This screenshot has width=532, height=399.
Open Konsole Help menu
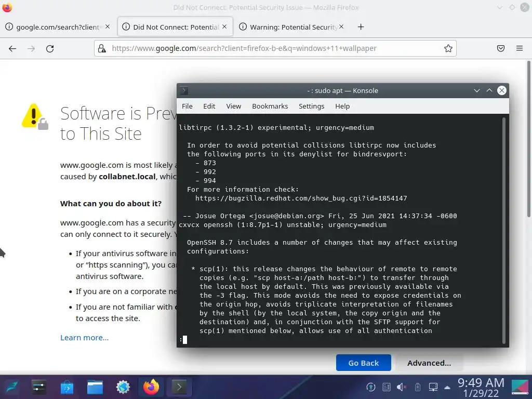pyautogui.click(x=342, y=106)
